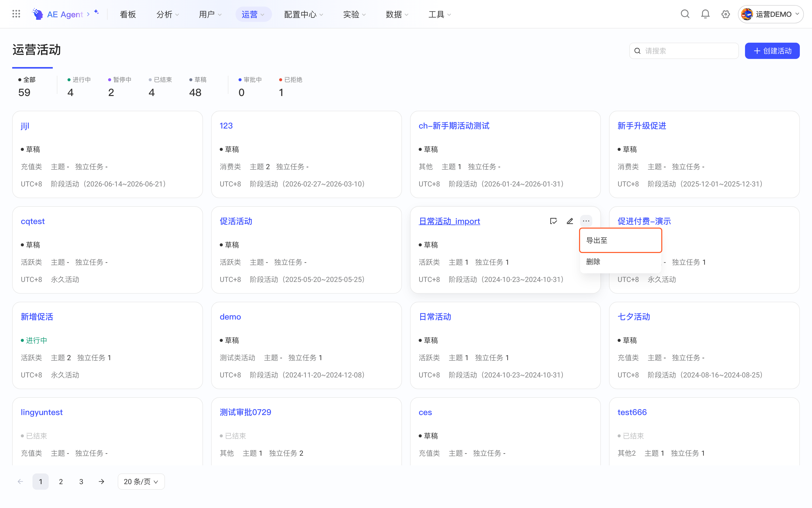Open the 日常活动 activity
The width and height of the screenshot is (812, 508).
tap(435, 316)
